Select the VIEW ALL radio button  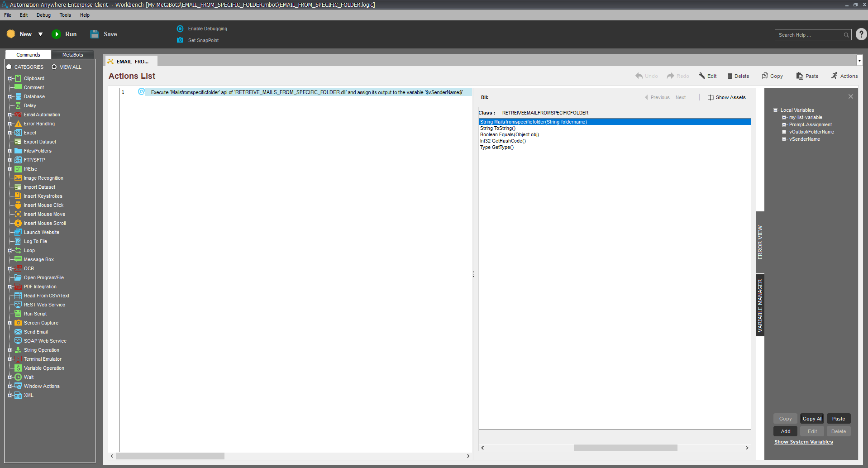tap(54, 67)
